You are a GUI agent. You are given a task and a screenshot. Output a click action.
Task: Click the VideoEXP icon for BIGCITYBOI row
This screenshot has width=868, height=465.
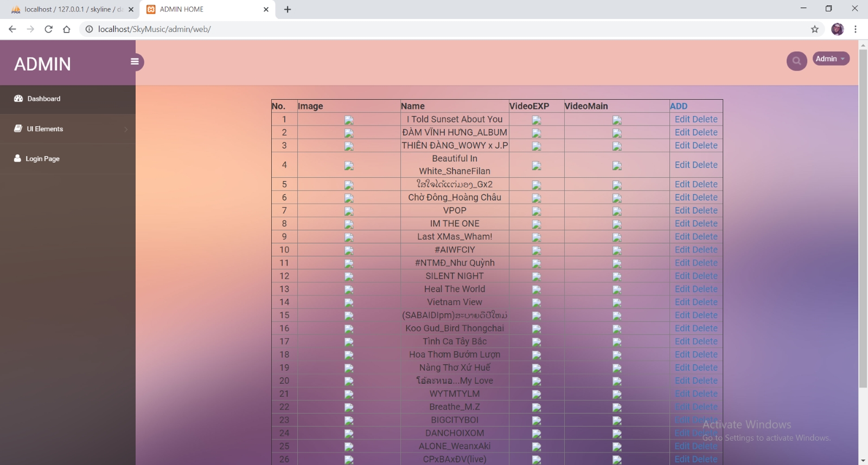click(x=537, y=421)
